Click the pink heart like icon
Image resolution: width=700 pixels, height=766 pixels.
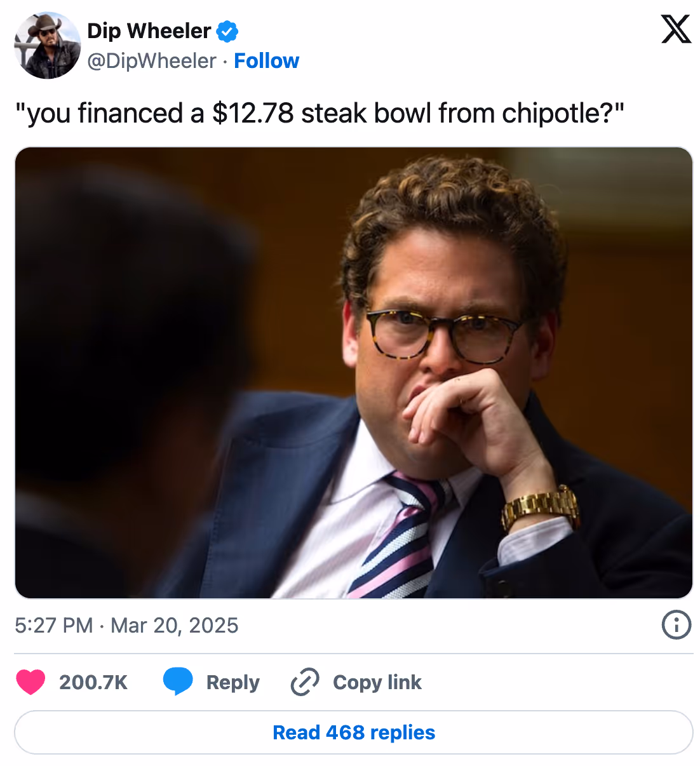tap(30, 682)
